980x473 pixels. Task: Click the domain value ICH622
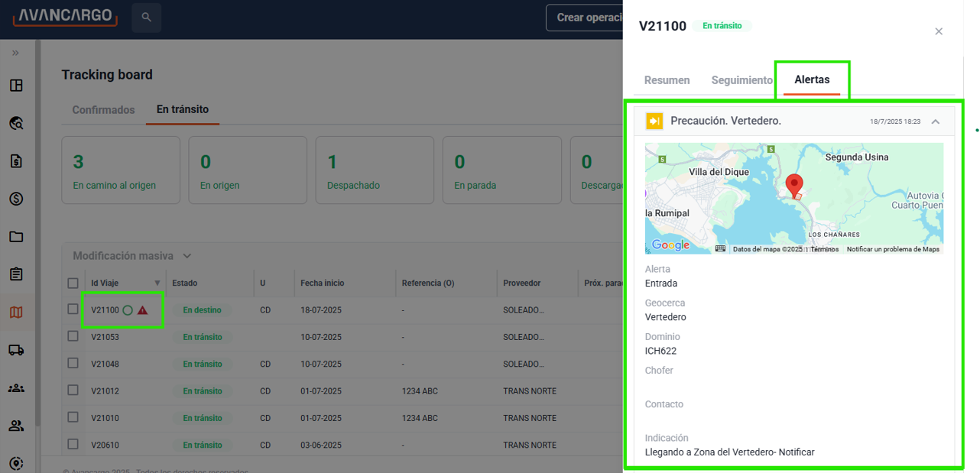[x=660, y=352]
